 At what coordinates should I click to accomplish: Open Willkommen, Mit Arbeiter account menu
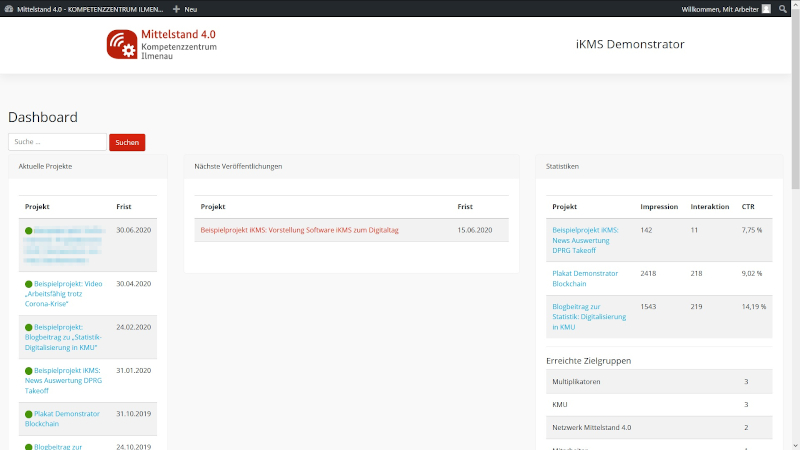pyautogui.click(x=720, y=8)
